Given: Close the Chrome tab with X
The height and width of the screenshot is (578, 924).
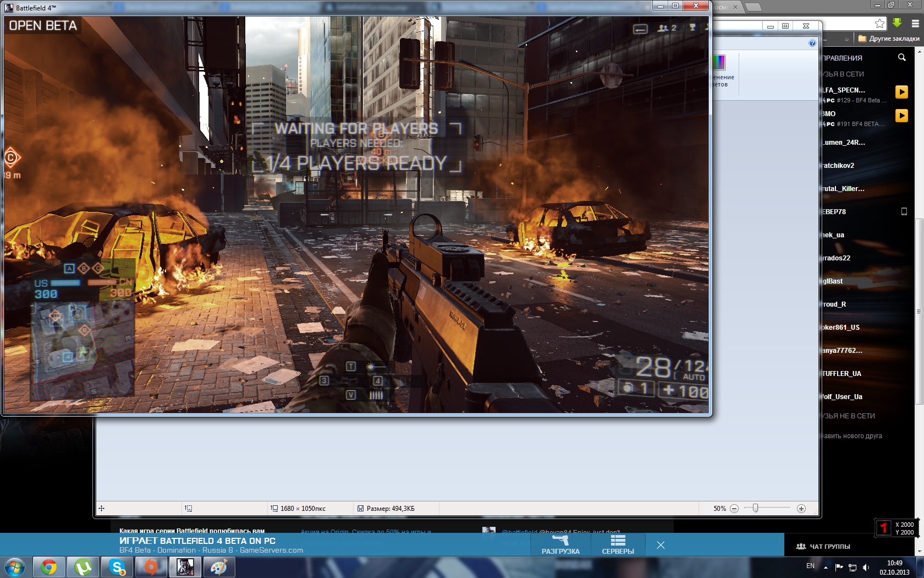Looking at the screenshot, I should (735, 7).
